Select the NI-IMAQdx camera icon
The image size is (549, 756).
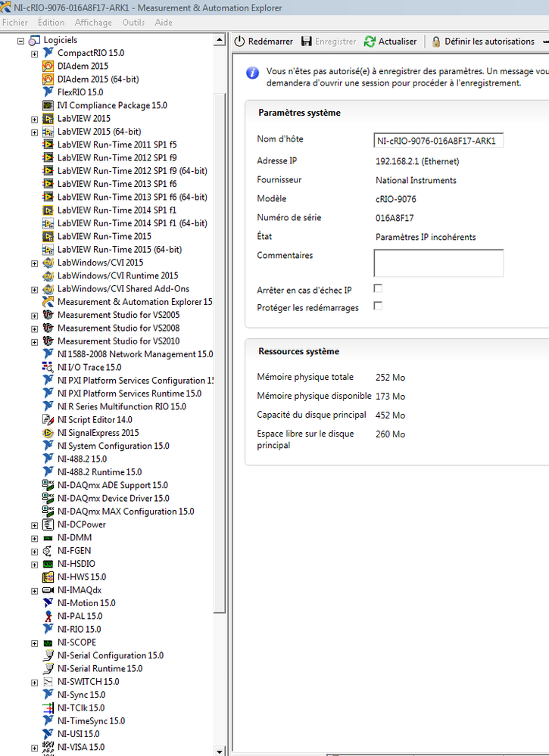[48, 590]
